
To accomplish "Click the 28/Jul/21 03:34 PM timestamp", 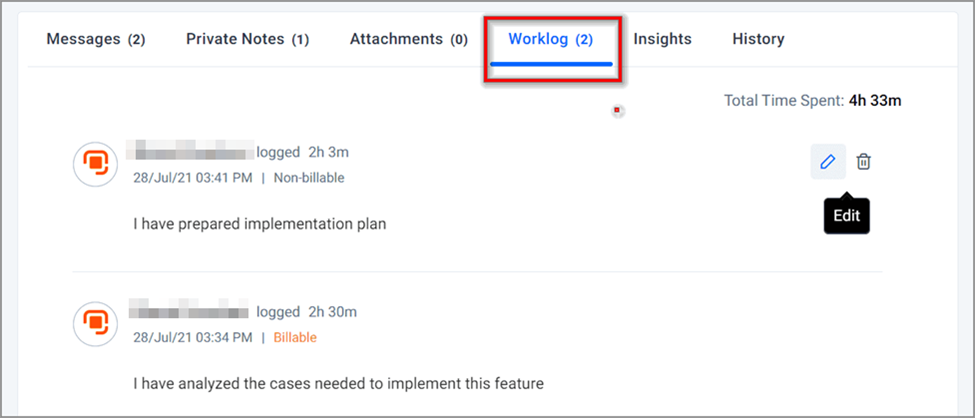I will tap(193, 338).
